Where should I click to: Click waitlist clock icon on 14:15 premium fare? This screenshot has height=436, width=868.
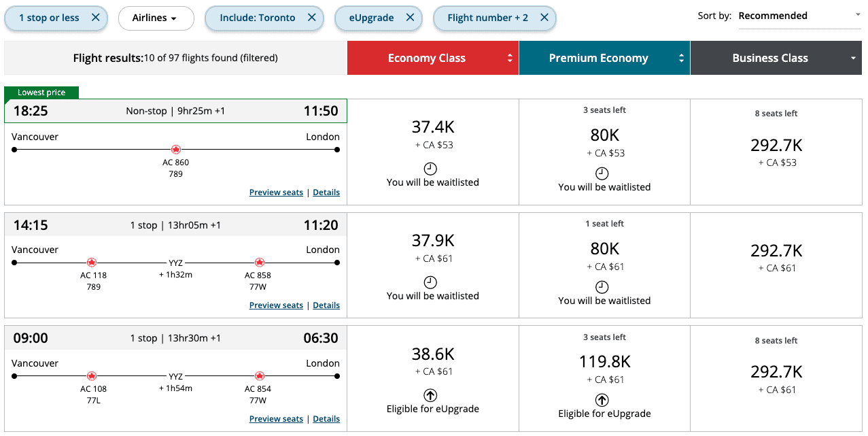pos(602,287)
